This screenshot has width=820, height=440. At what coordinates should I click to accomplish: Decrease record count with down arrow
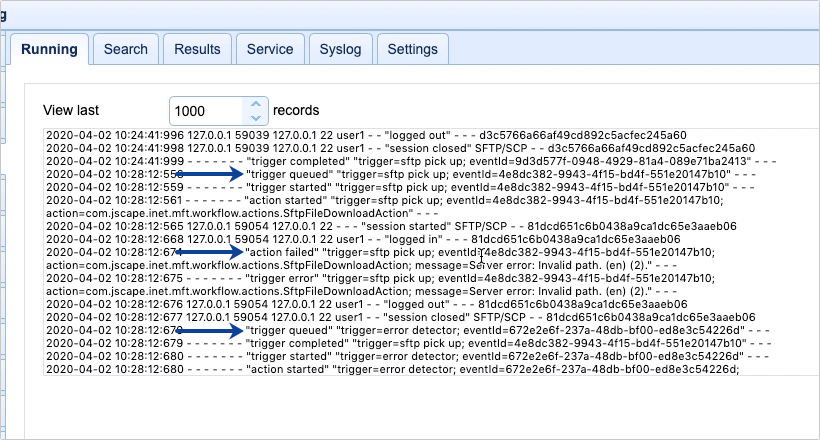coord(257,116)
